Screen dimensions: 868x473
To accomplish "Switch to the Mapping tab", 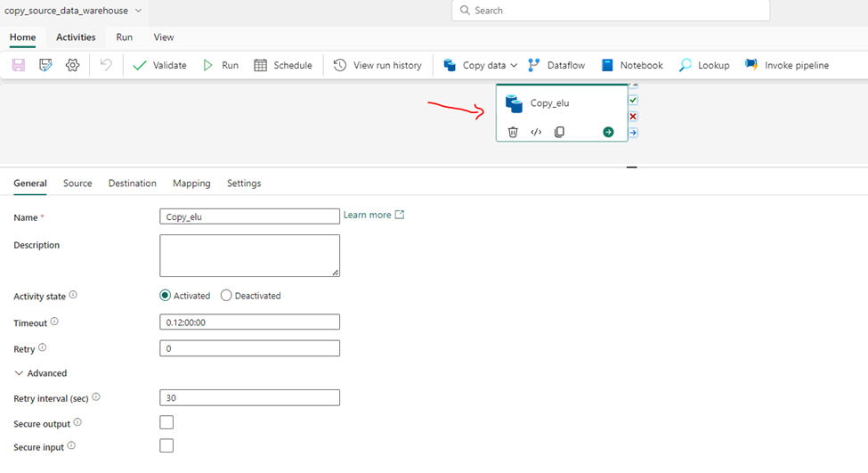I will [x=191, y=183].
